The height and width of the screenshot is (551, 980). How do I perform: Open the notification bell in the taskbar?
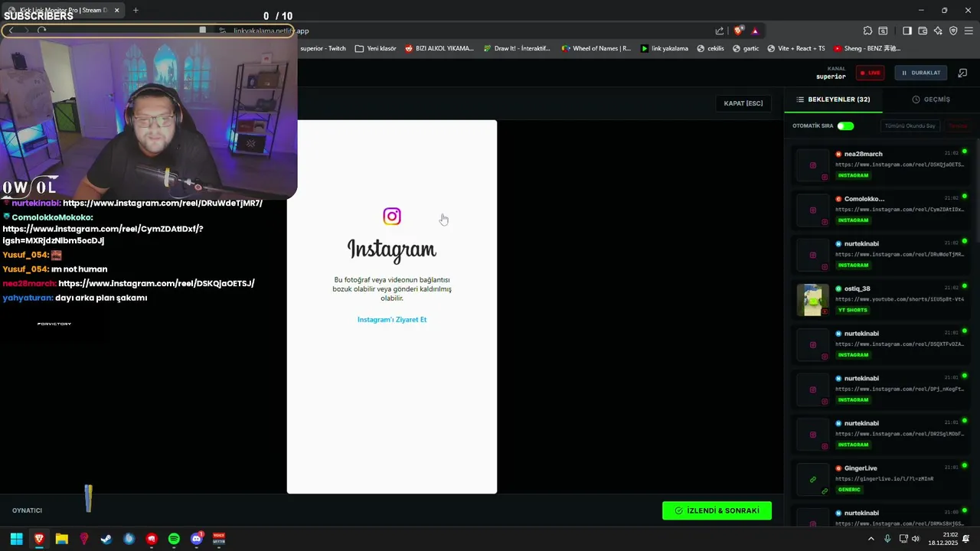(966, 539)
